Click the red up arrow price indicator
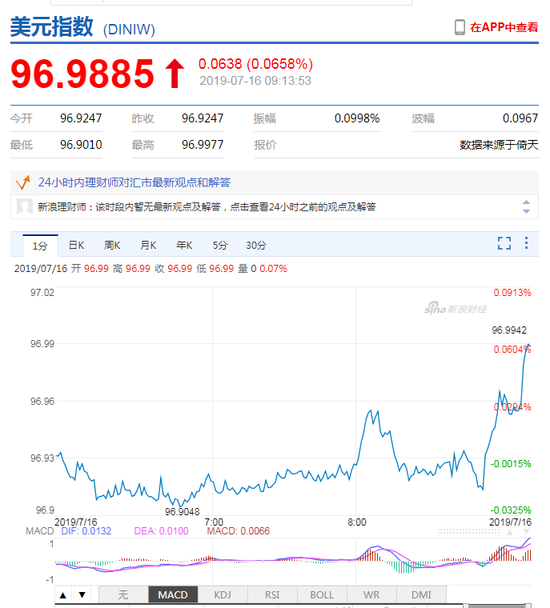 175,73
